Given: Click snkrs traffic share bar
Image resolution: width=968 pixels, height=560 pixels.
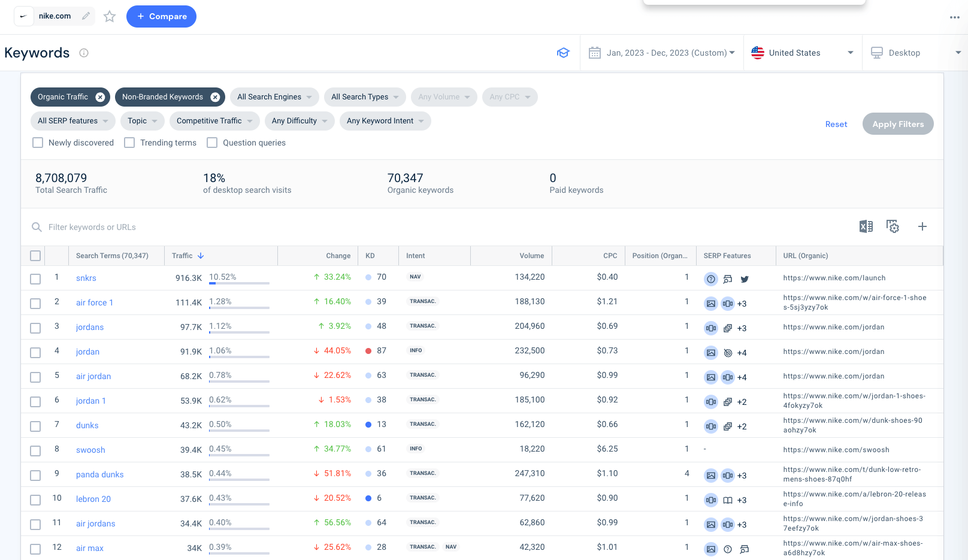Looking at the screenshot, I should (239, 283).
